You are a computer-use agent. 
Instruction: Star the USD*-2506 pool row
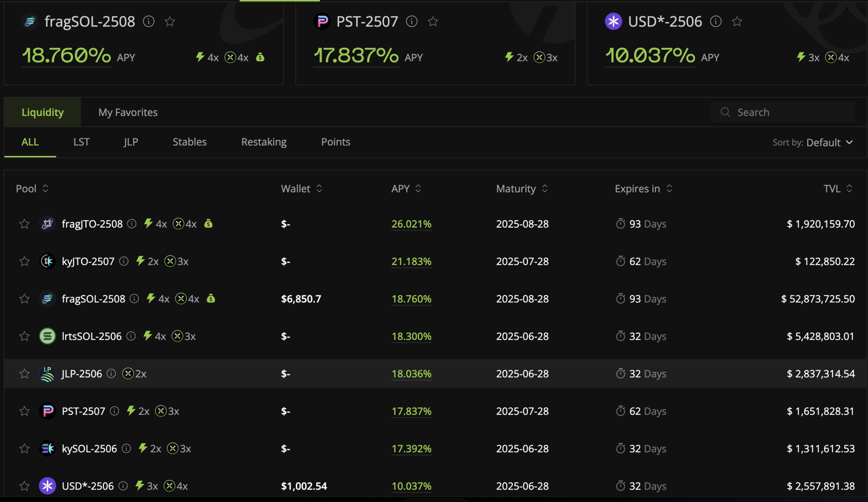click(24, 486)
